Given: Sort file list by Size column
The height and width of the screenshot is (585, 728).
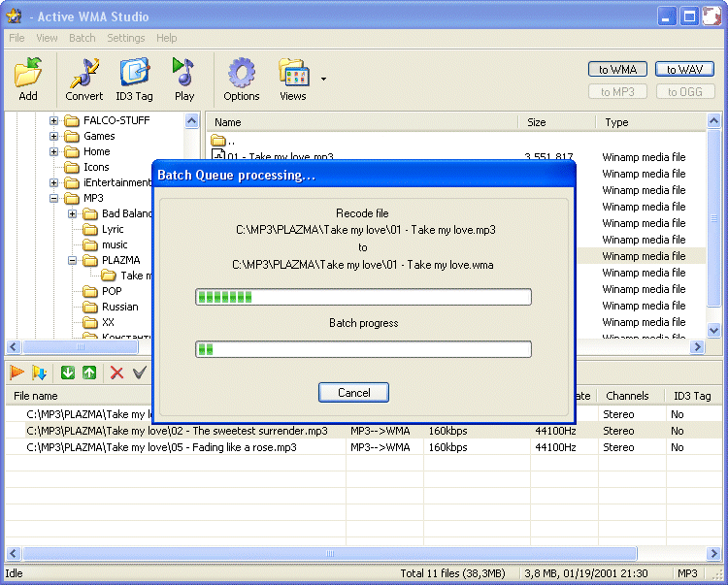Looking at the screenshot, I should tap(557, 122).
